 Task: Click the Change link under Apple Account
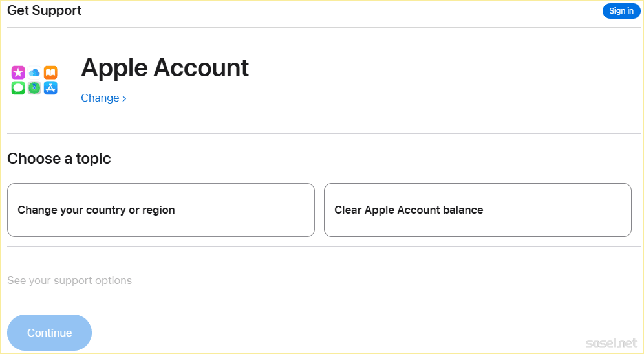coord(100,98)
